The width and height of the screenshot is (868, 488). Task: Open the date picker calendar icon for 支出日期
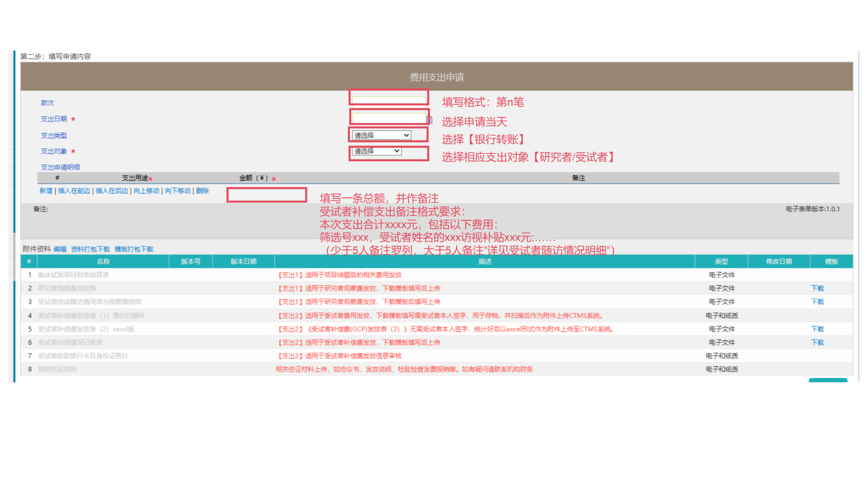tap(429, 119)
